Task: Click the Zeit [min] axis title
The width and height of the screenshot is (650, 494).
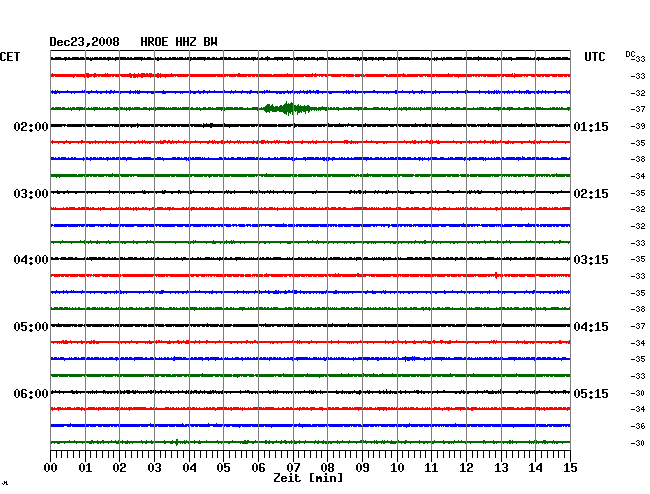Action: [x=308, y=478]
